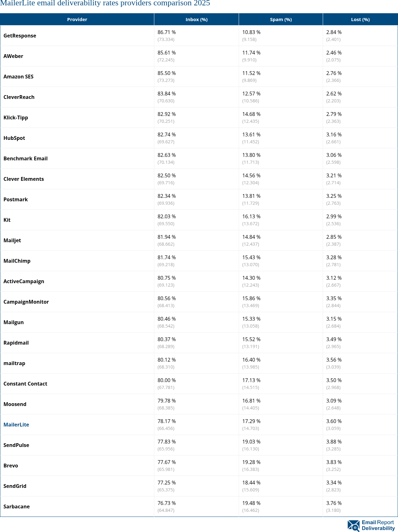The height and width of the screenshot is (532, 398).
Task: Select the Amazon SES row label
Action: tap(19, 77)
